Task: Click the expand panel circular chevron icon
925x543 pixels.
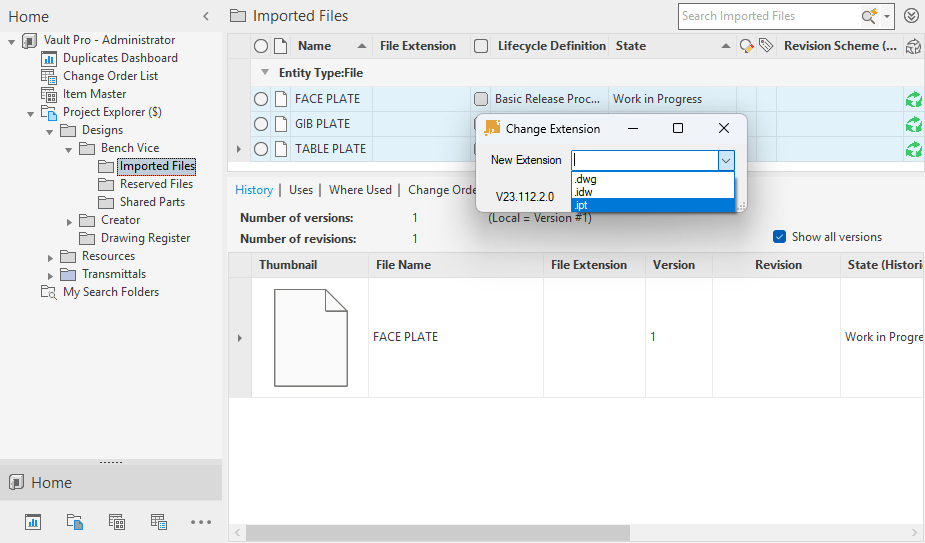Action: pyautogui.click(x=911, y=16)
